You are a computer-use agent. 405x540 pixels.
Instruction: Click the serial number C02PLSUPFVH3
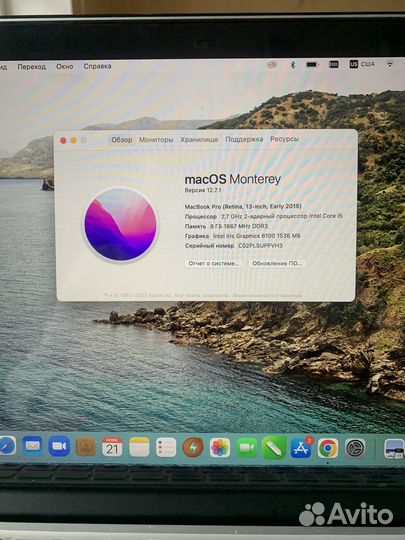(260, 246)
